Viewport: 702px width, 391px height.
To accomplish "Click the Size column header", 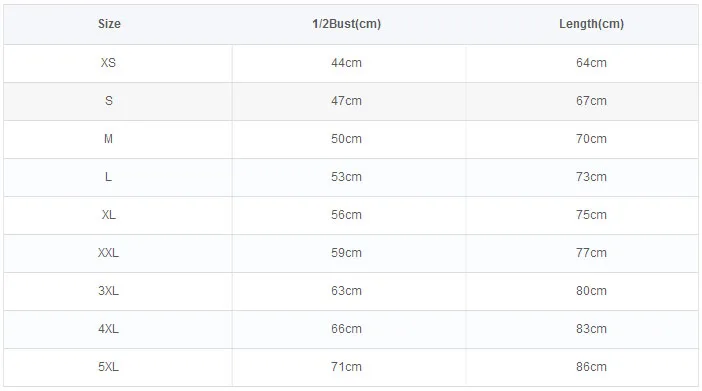I will pos(109,24).
